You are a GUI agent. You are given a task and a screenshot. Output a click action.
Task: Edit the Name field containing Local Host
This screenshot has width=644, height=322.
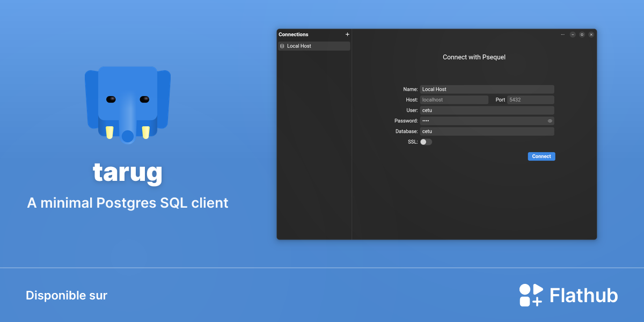[487, 89]
